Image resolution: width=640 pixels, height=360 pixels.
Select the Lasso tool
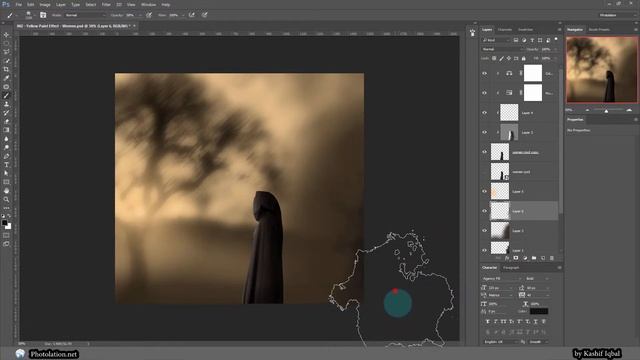click(6, 52)
